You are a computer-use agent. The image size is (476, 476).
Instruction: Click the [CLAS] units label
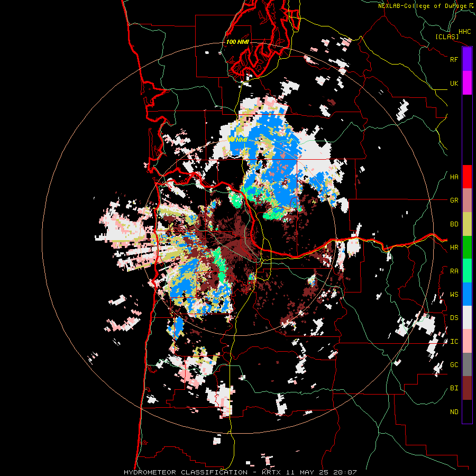click(x=447, y=36)
